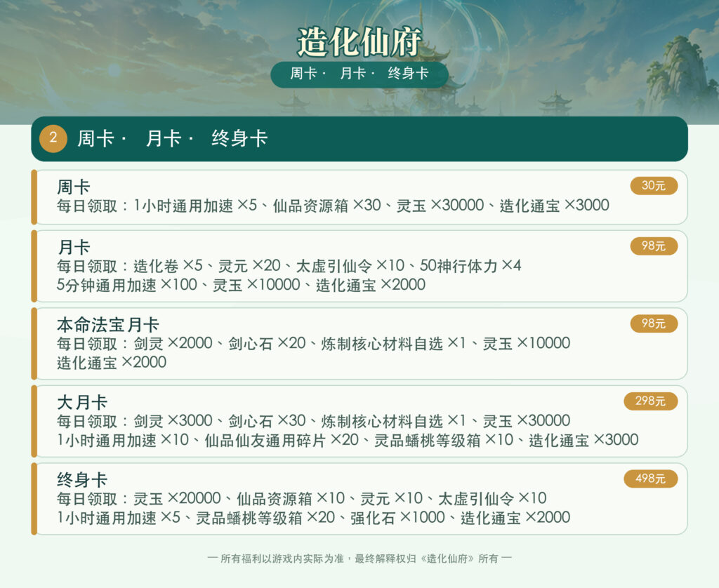Select the 终身卡 card heading
Screen dimensions: 719x588
pos(82,480)
